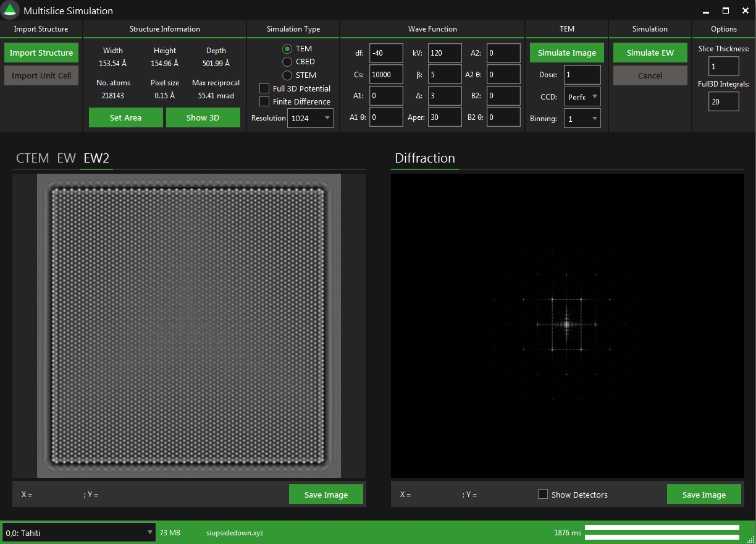Open the Show 3D view
Image resolution: width=756 pixels, height=544 pixels.
(203, 117)
